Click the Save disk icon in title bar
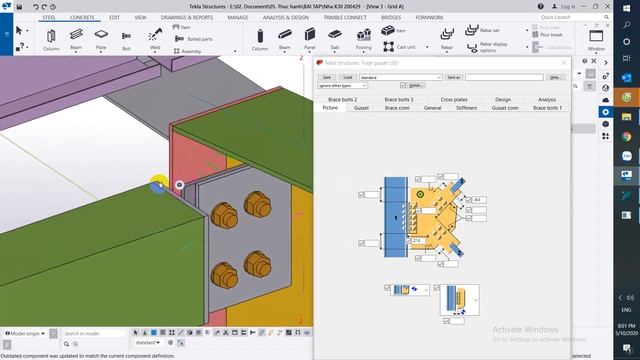The width and height of the screenshot is (640, 360). pyautogui.click(x=19, y=7)
